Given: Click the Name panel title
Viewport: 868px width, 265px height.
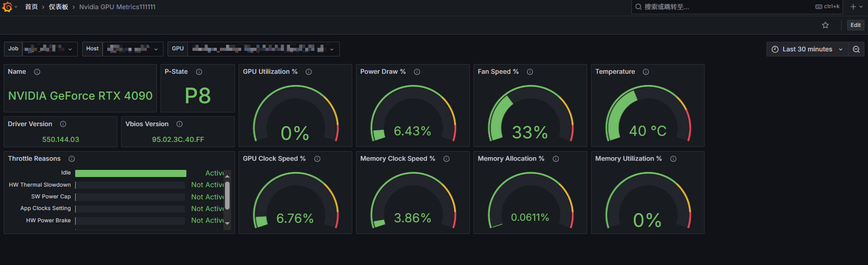Looking at the screenshot, I should point(17,72).
